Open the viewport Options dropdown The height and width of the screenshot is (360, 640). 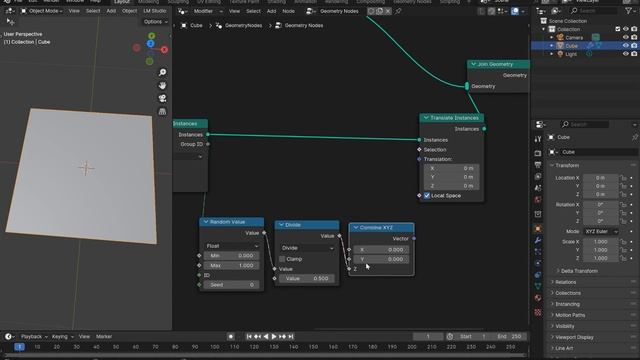click(x=156, y=22)
